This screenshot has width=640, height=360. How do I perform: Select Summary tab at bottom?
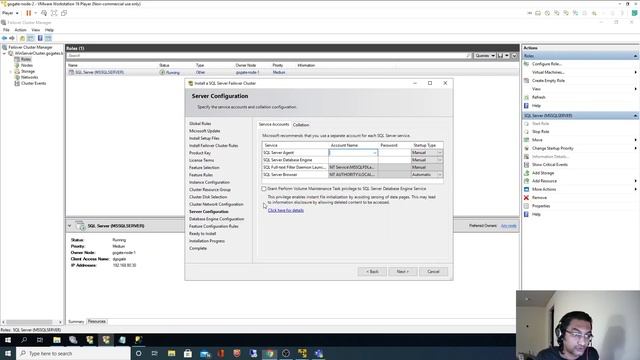coord(76,322)
